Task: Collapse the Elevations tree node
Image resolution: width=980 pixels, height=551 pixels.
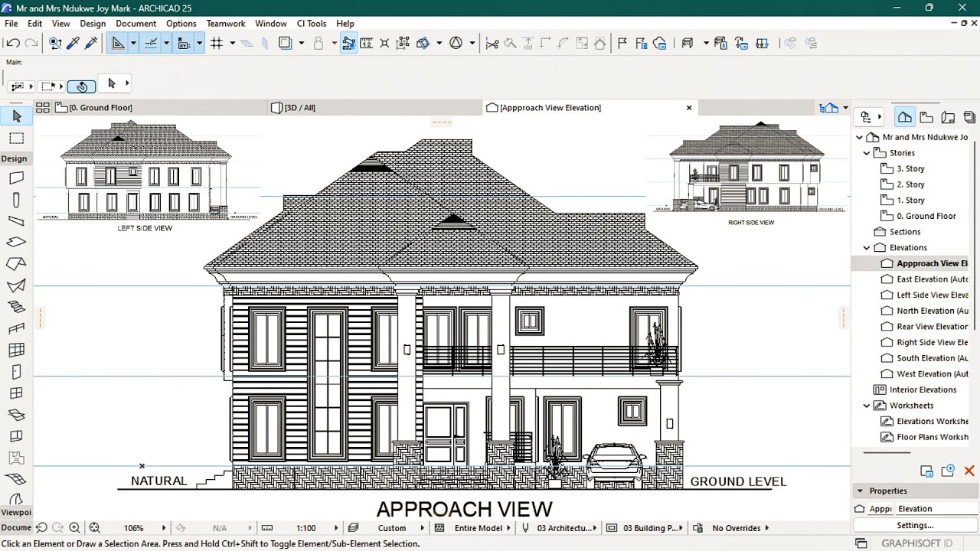Action: click(867, 248)
